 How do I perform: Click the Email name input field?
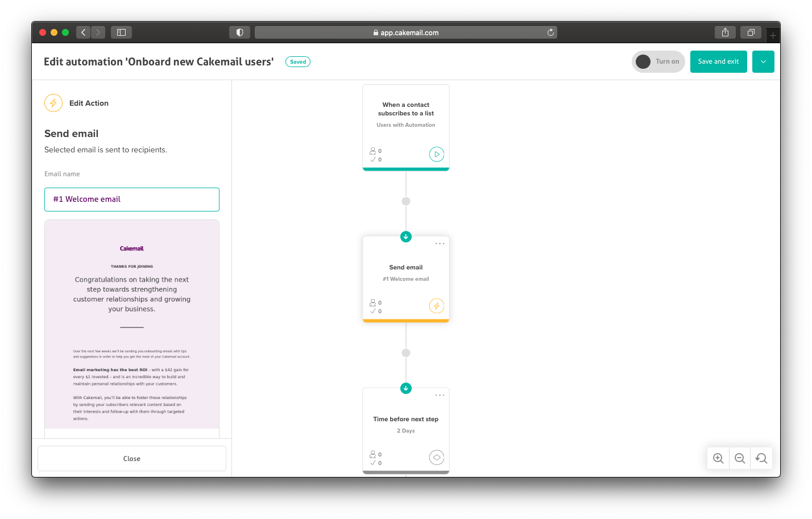click(x=132, y=200)
